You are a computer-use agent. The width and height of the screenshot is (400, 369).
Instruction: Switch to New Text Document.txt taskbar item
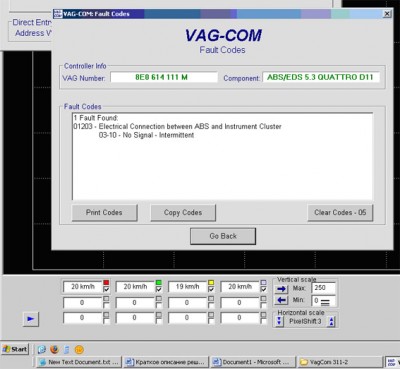pyautogui.click(x=79, y=362)
